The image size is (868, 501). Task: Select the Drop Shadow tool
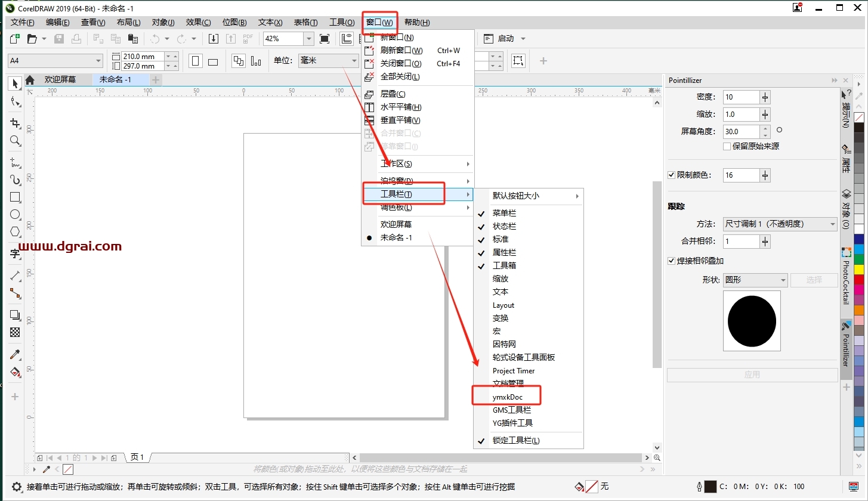tap(16, 315)
